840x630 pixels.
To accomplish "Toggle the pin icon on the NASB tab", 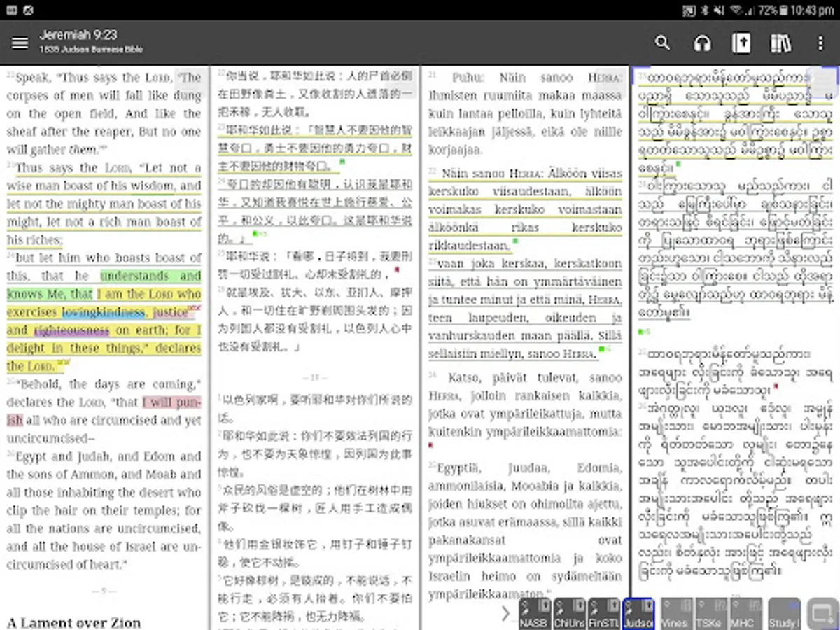I will tap(525, 607).
